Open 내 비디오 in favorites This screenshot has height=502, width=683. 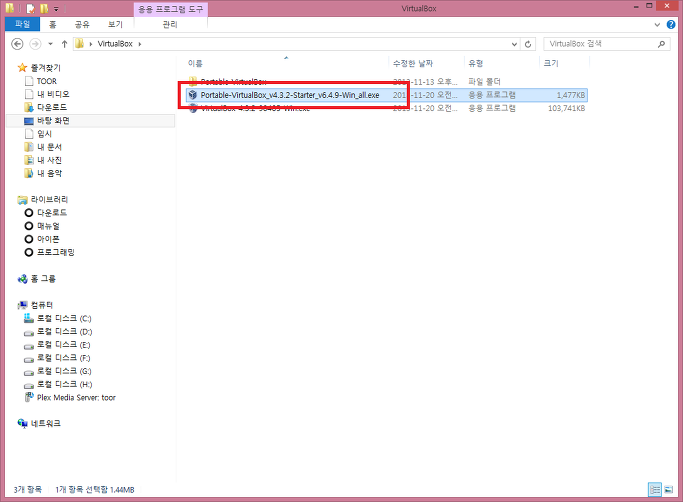pos(53,95)
